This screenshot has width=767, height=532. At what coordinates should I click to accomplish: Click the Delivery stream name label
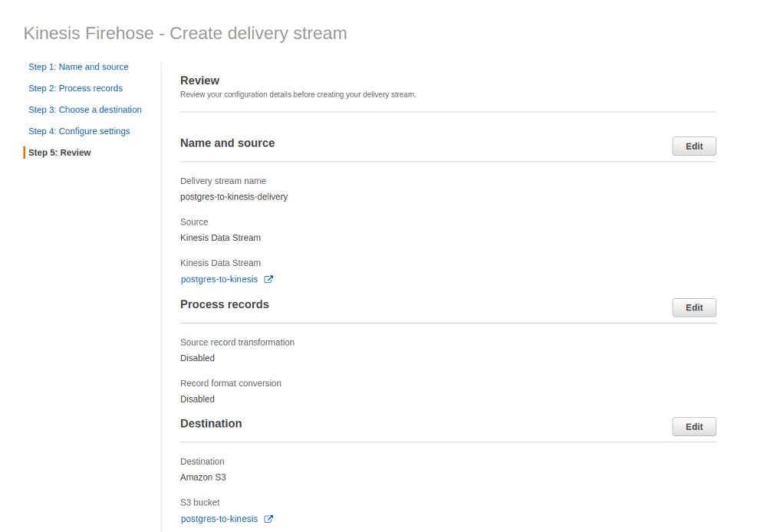(x=223, y=181)
